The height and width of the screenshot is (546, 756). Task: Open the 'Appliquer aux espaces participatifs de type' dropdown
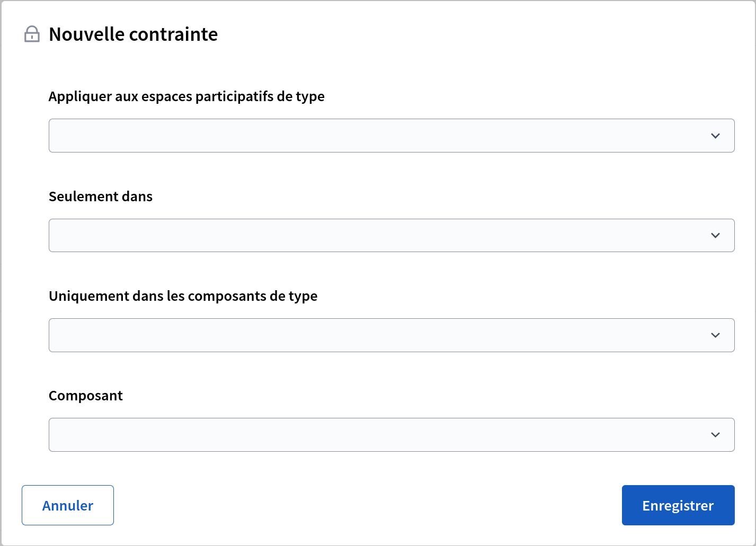(391, 136)
